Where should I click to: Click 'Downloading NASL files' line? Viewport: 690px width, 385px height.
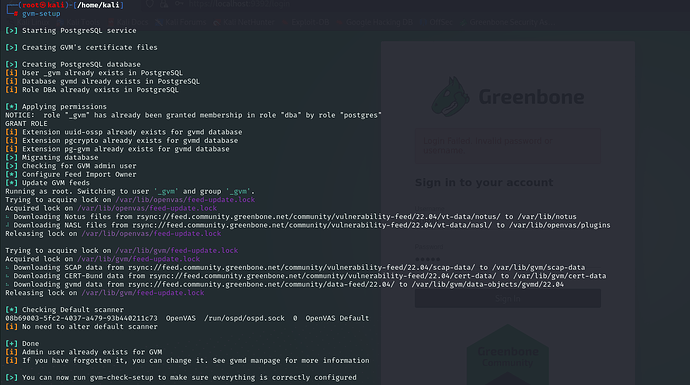pyautogui.click(x=308, y=225)
